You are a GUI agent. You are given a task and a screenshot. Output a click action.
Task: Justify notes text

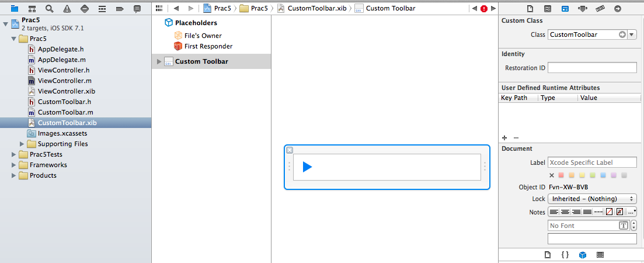click(x=587, y=212)
